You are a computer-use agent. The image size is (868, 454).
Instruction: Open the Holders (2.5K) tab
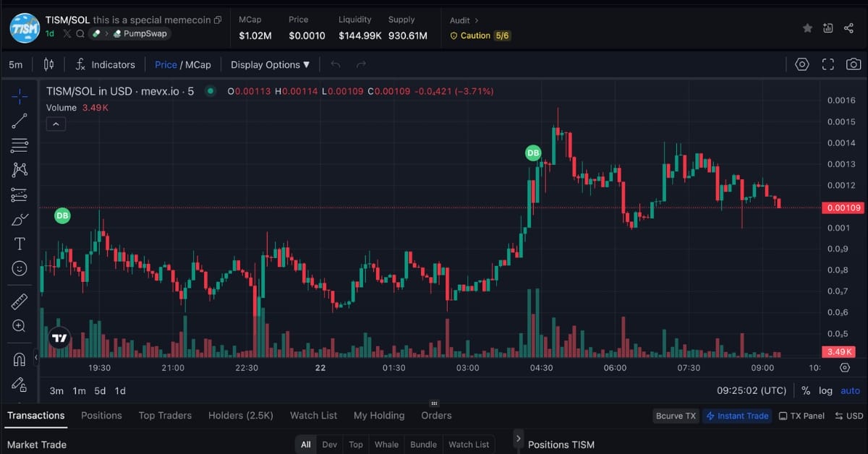pyautogui.click(x=240, y=415)
